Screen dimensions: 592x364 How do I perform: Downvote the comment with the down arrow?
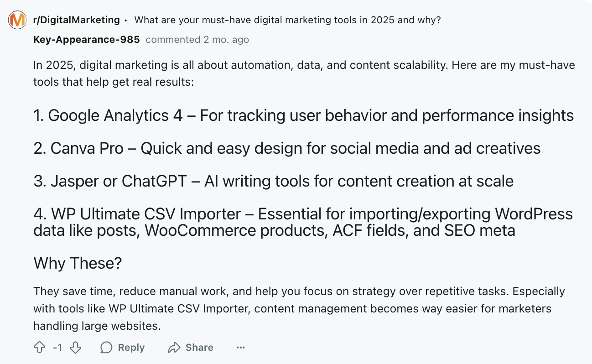pyautogui.click(x=75, y=347)
